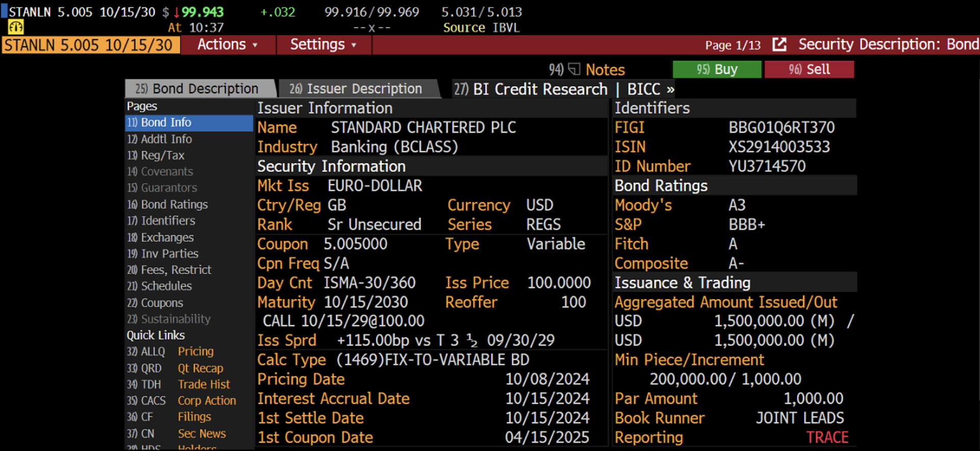Screen dimensions: 980x451
Task: Click the pop-out window icon
Action: tap(779, 44)
